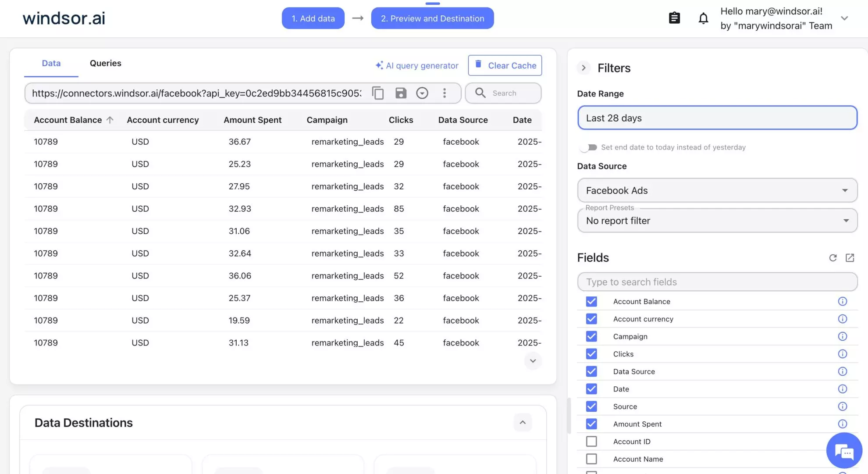Show info for Account Balance field
This screenshot has height=474, width=868.
842,302
